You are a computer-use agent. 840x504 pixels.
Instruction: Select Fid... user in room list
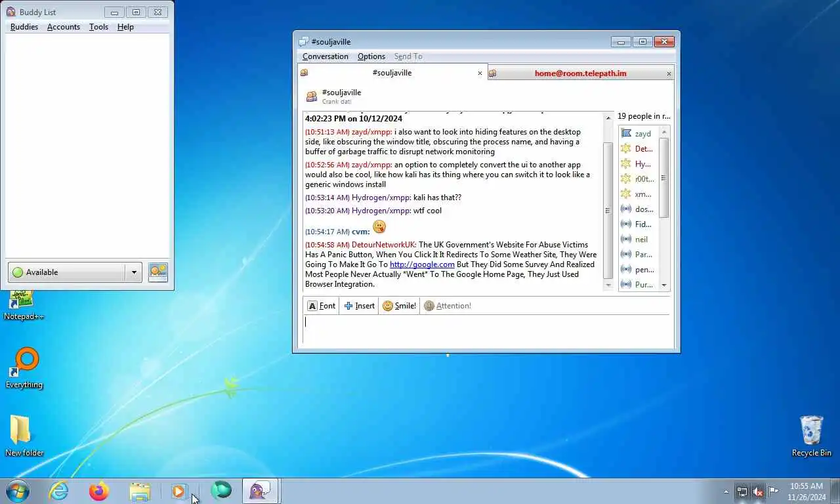click(637, 224)
